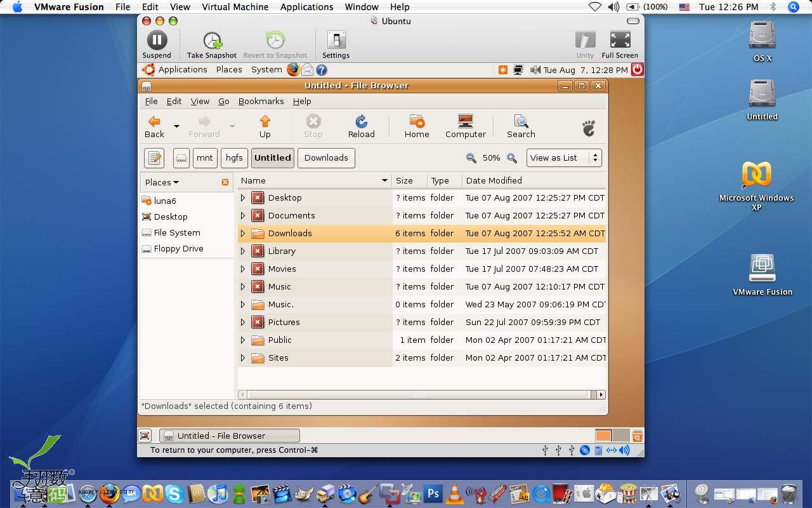Open luna6 in Places sidebar

[165, 201]
